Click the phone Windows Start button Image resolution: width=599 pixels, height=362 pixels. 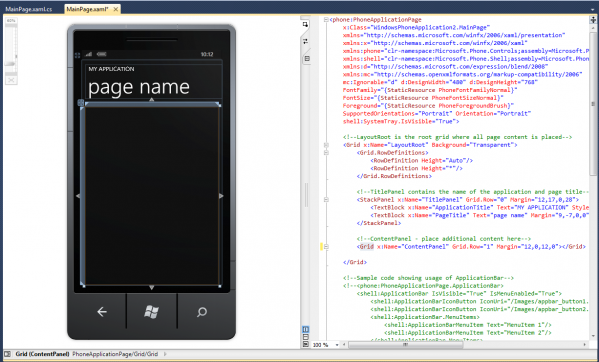click(151, 312)
